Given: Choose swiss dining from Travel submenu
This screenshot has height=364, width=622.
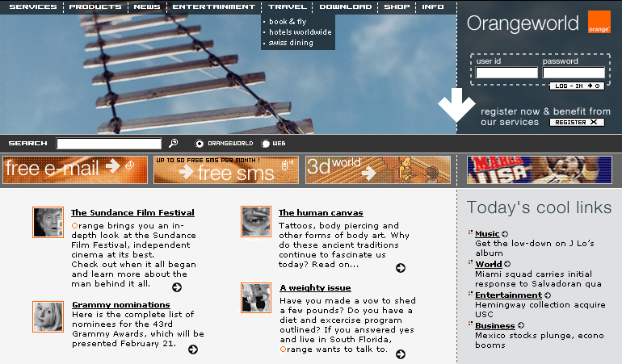Looking at the screenshot, I should (x=291, y=43).
